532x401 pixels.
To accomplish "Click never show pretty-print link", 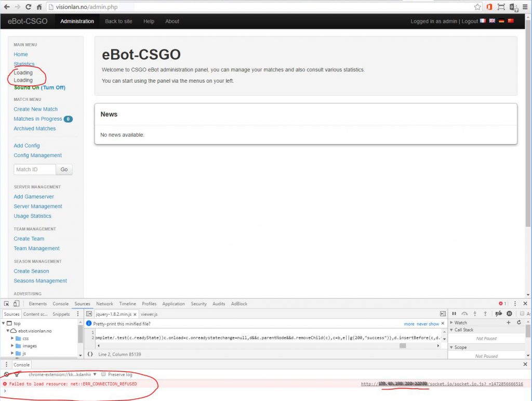I will coord(428,324).
